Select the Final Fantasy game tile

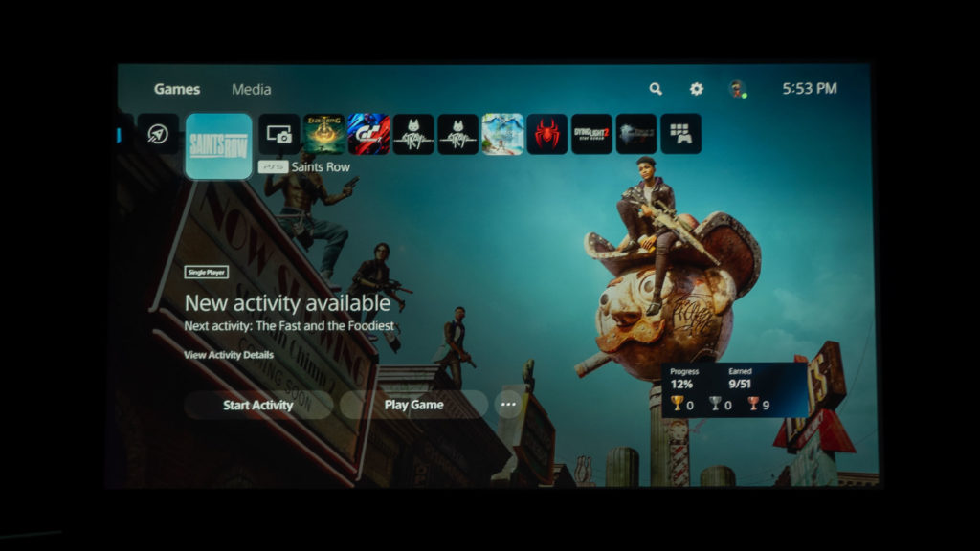tap(636, 134)
